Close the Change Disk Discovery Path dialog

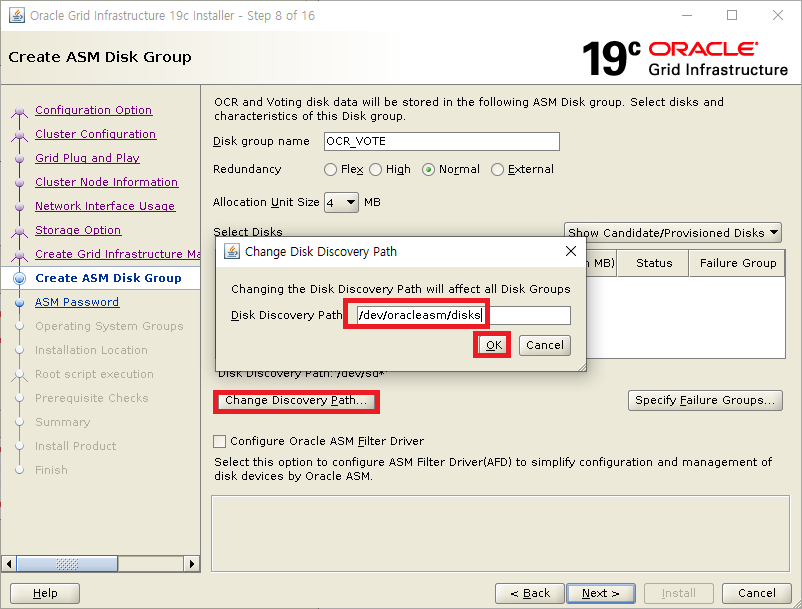click(571, 251)
